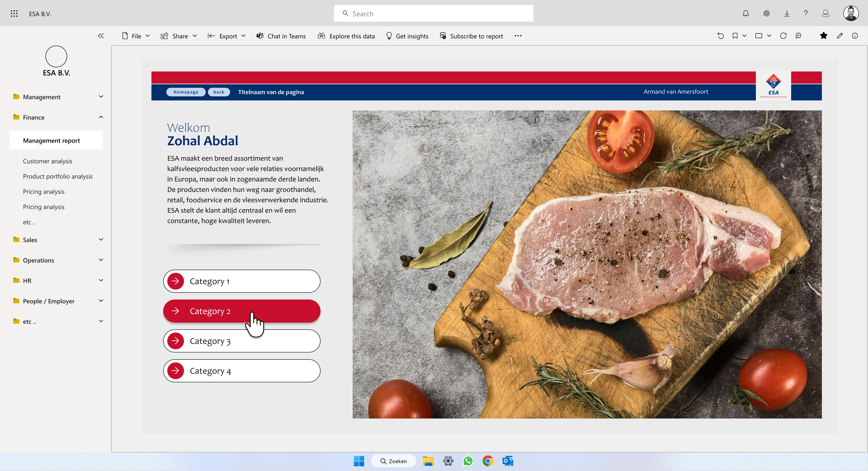This screenshot has width=868, height=471.
Task: Open the Export menu
Action: coord(226,36)
